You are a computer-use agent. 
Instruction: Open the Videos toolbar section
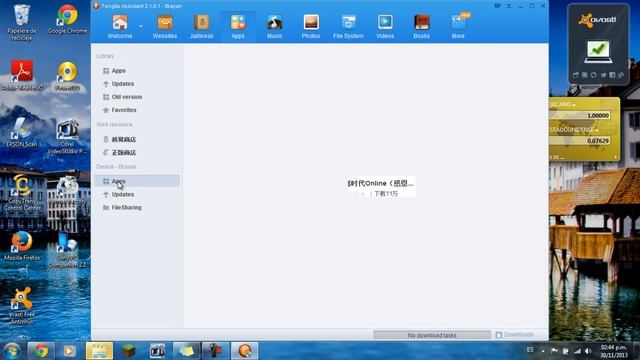point(385,26)
